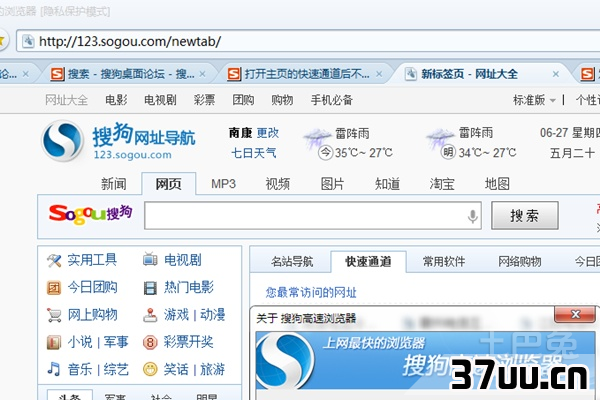Screen dimensions: 600x400
Task: Open 热门电影 link
Action: 189,287
